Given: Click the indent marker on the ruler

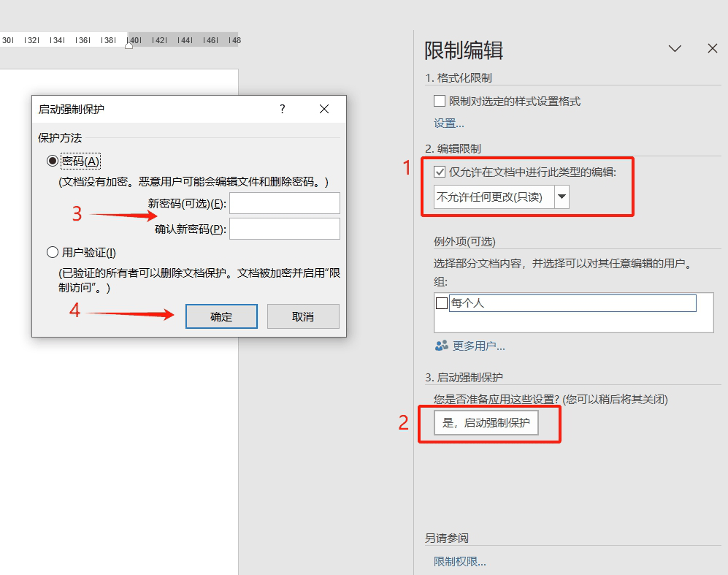Looking at the screenshot, I should tap(129, 45).
